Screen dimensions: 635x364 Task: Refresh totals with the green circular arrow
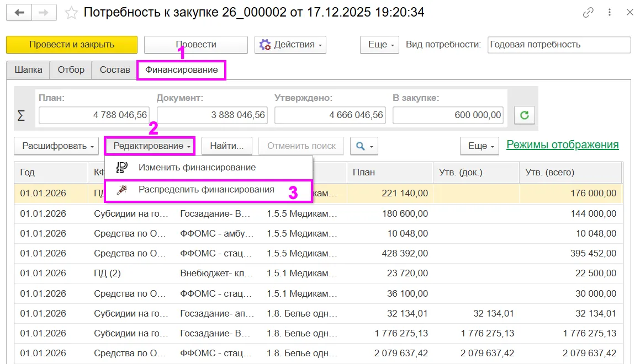tap(525, 115)
